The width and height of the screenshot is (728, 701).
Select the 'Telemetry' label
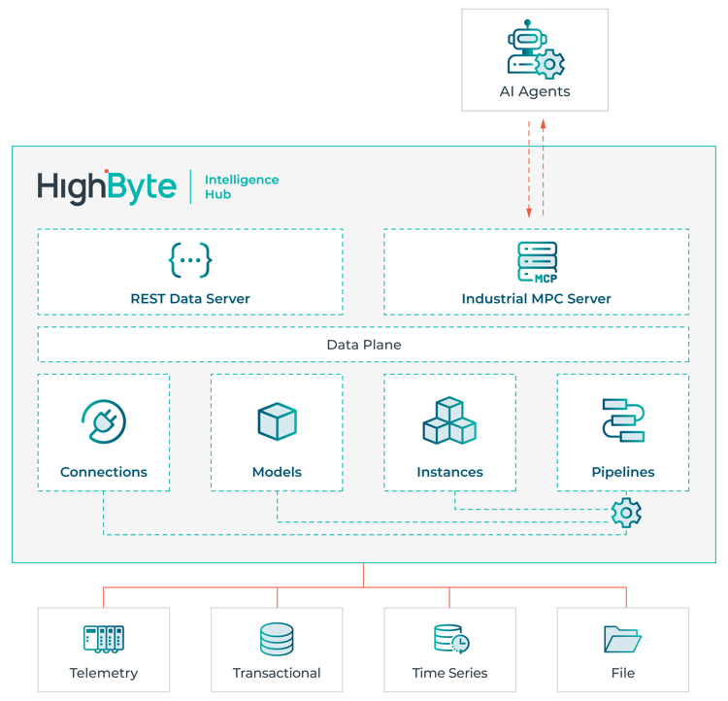click(x=104, y=673)
